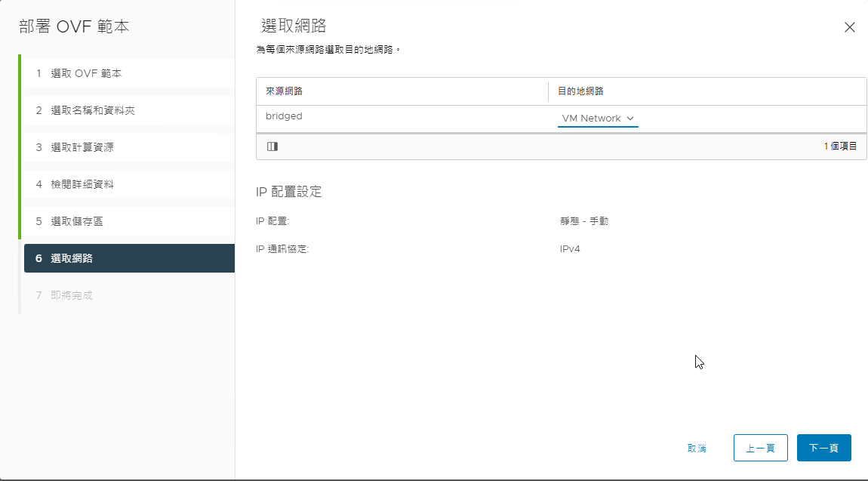The height and width of the screenshot is (481, 868).
Task: Click the 靜態 - 手動 IP allocation value
Action: tap(584, 221)
